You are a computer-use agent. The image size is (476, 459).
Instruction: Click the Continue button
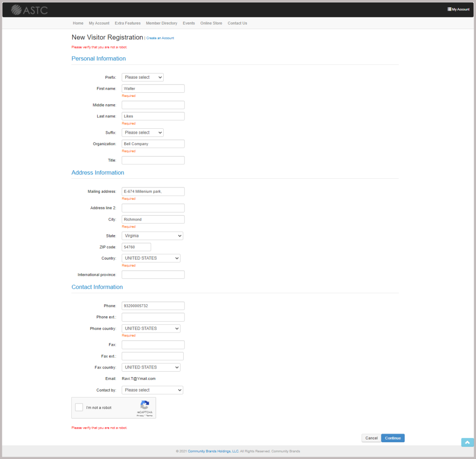[392, 438]
